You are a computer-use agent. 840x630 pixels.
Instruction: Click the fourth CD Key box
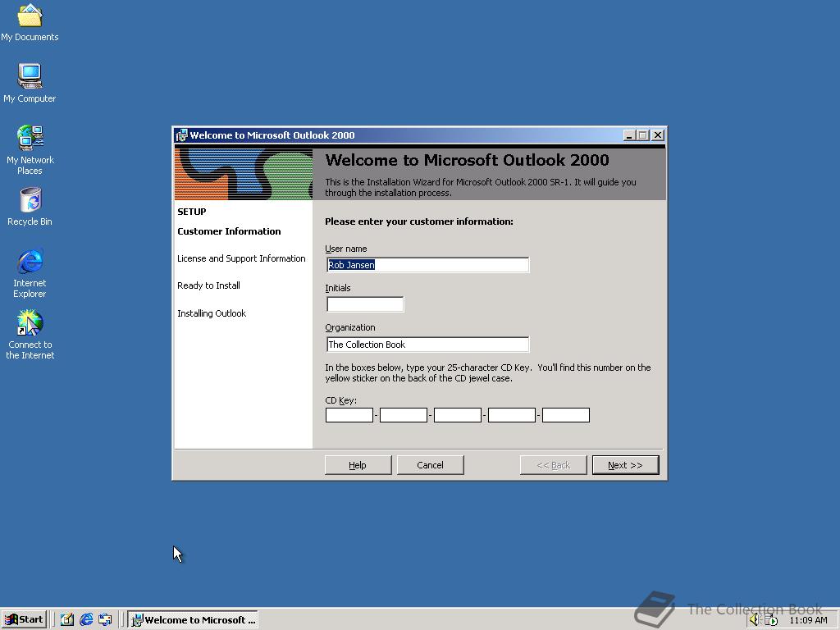tap(512, 415)
